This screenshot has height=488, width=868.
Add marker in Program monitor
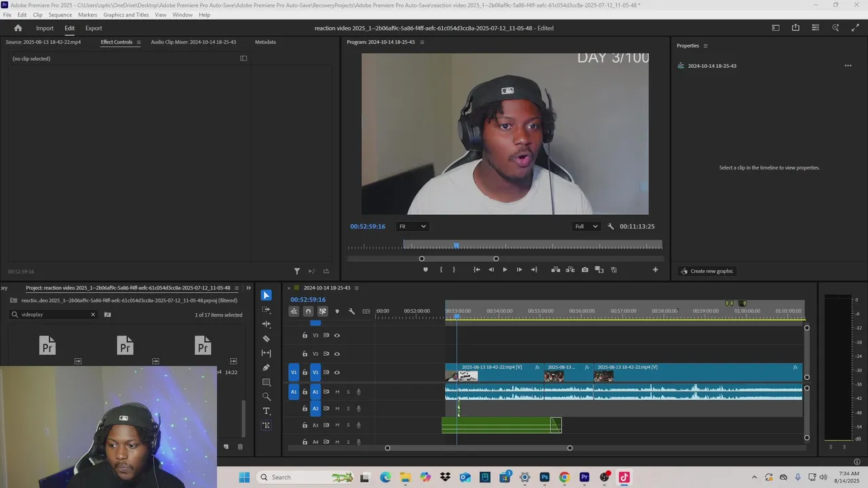coord(425,270)
